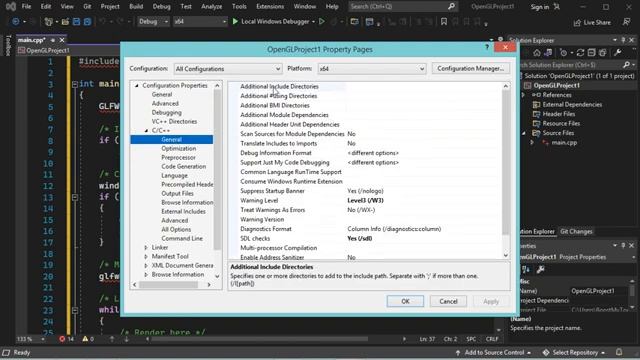Click the bookmark toolbar icon
The image size is (640, 360).
click(x=444, y=22)
